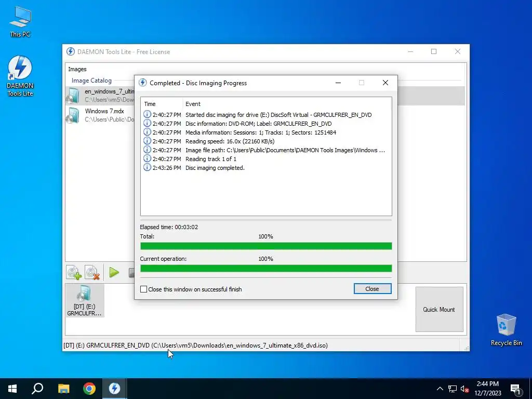Close the Disc Imaging Progress dialog with X

[385, 83]
